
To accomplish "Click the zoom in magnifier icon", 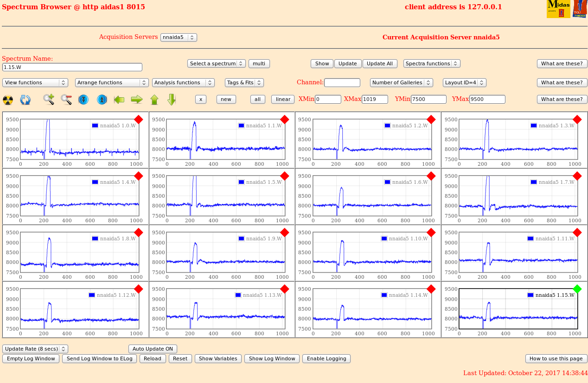I will [x=49, y=99].
